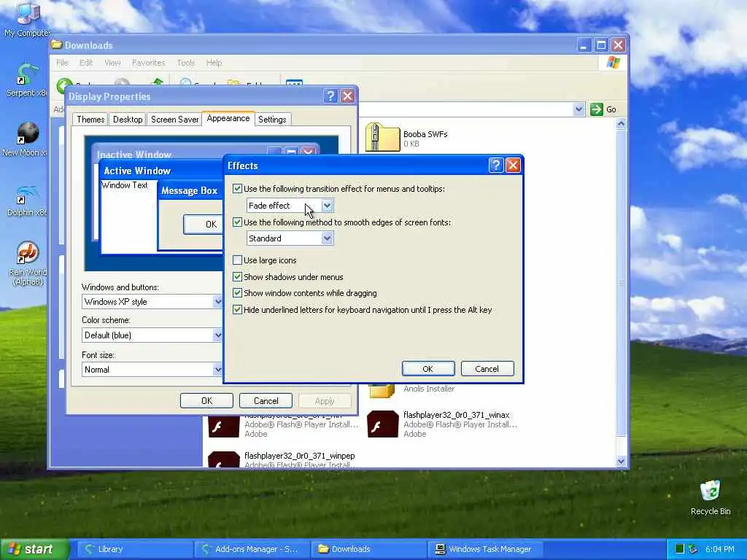
Task: Click the Display Properties help question-mark button
Action: click(x=330, y=96)
